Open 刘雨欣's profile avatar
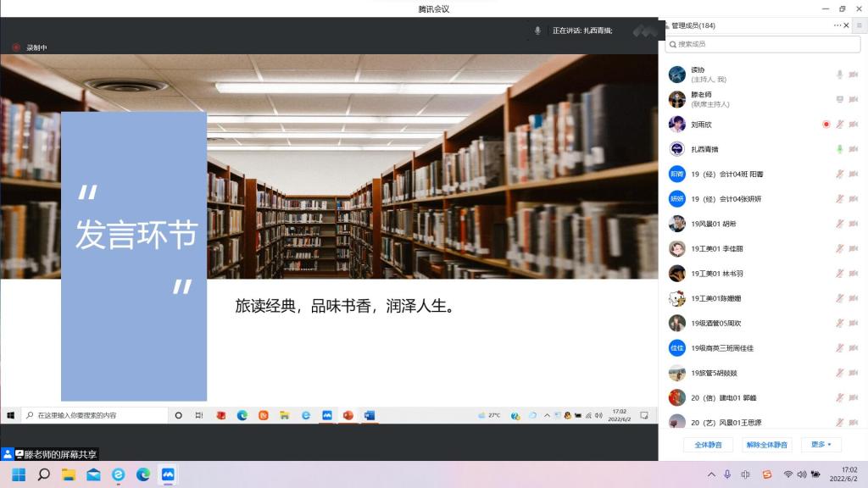The height and width of the screenshot is (488, 868). coord(677,124)
